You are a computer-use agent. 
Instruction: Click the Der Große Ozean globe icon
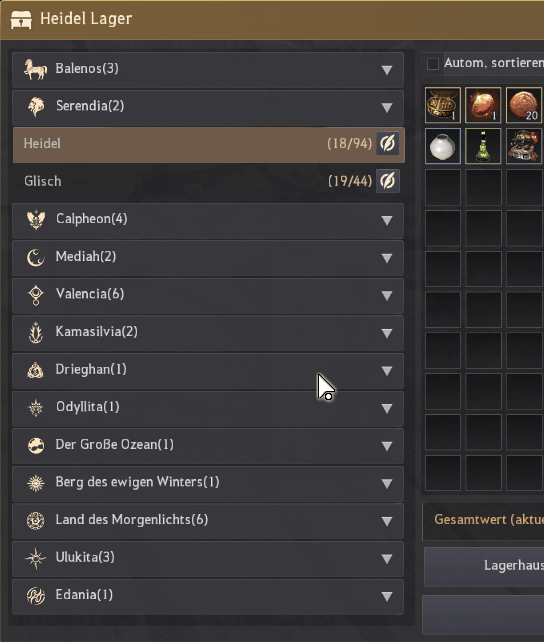36,445
